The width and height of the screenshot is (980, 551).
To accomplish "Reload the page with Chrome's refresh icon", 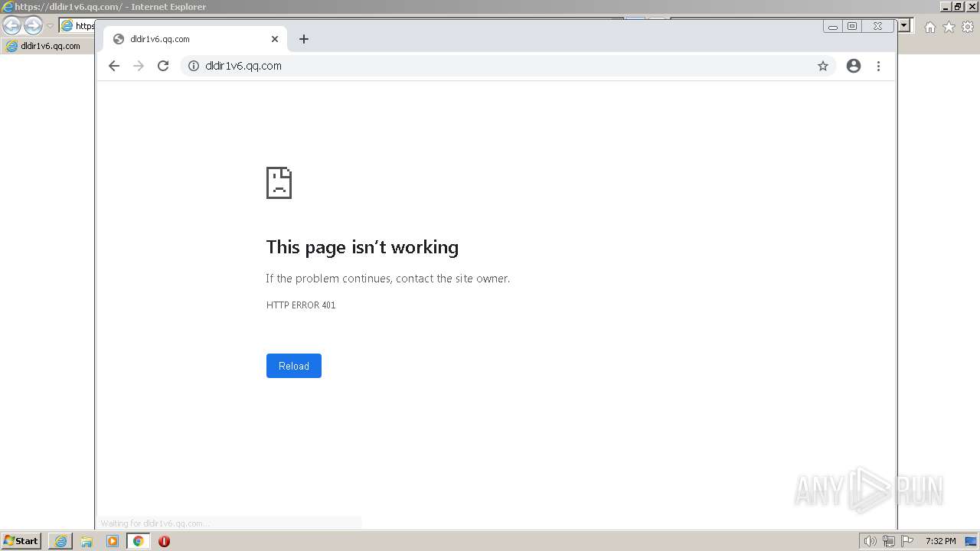I will (163, 66).
